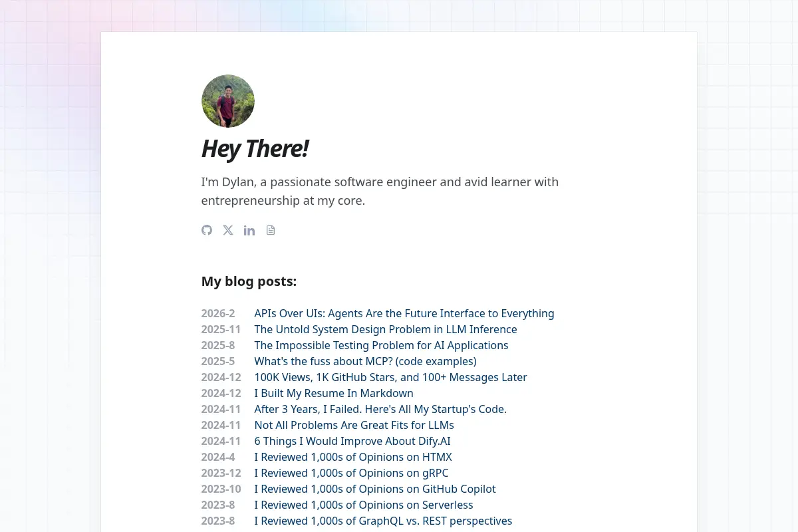The width and height of the screenshot is (798, 532).
Task: Click the 'Hey There!' heading
Action: pos(255,148)
